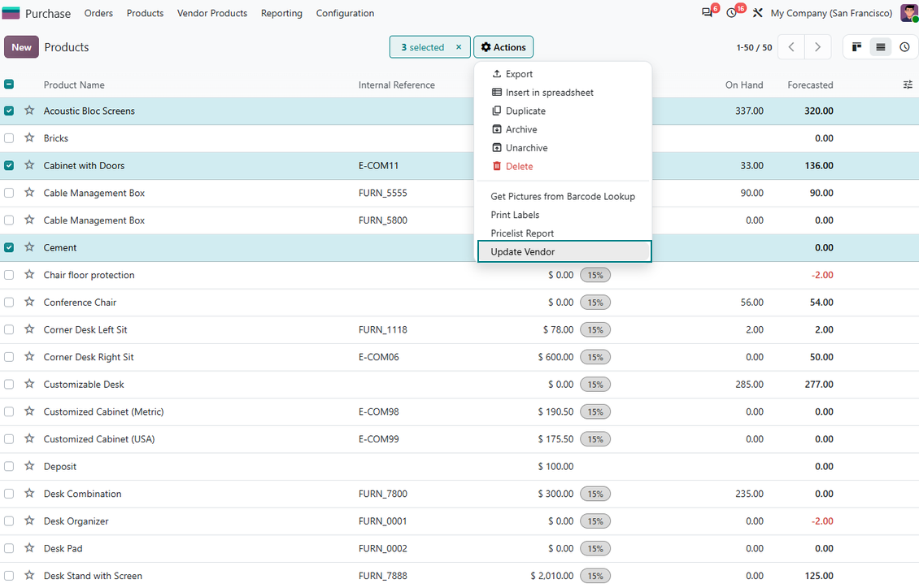This screenshot has width=919, height=588.
Task: Open the My Company switcher
Action: coord(831,13)
